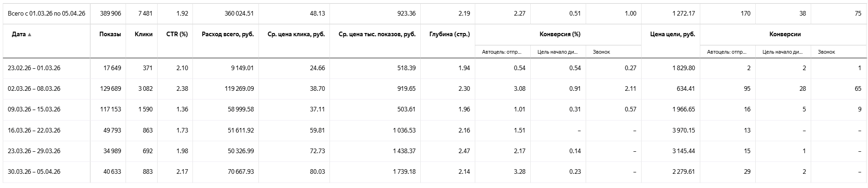The height and width of the screenshot is (188, 868).
Task: Click the Конверсии group header
Action: [x=785, y=34]
